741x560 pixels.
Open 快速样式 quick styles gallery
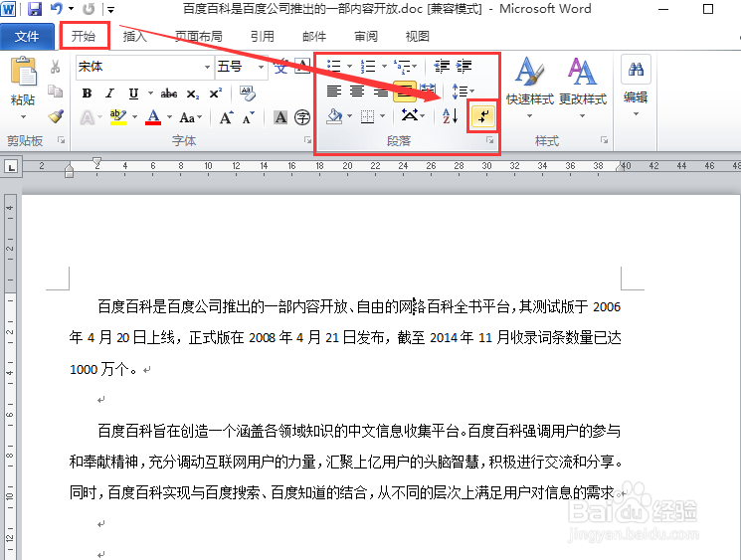pyautogui.click(x=530, y=88)
